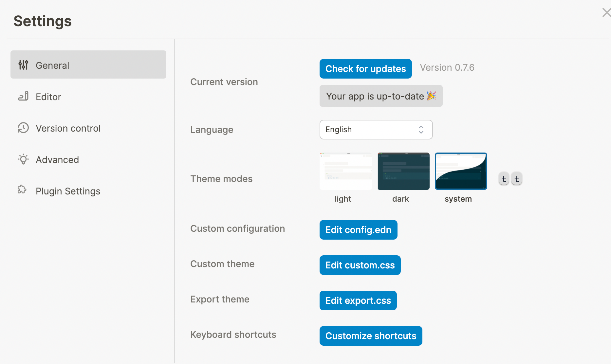
Task: Close the Settings dialog with the X
Action: pyautogui.click(x=606, y=12)
